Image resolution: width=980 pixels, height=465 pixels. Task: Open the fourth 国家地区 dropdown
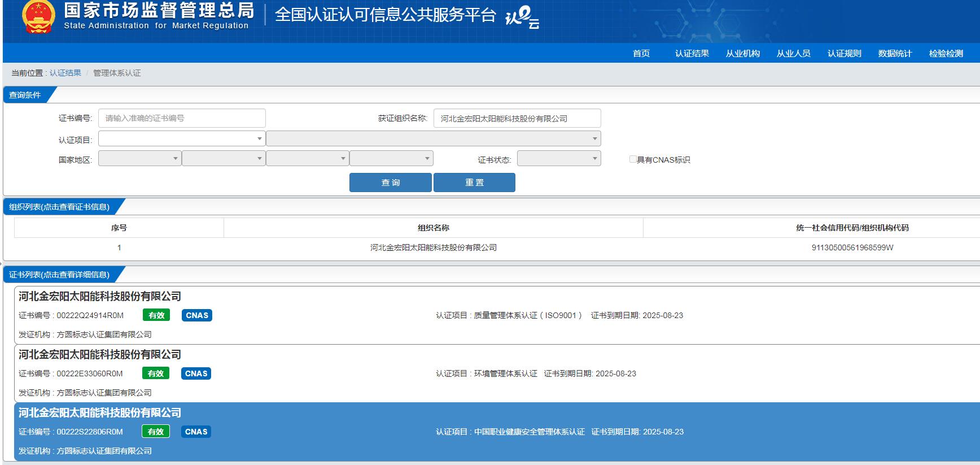391,158
